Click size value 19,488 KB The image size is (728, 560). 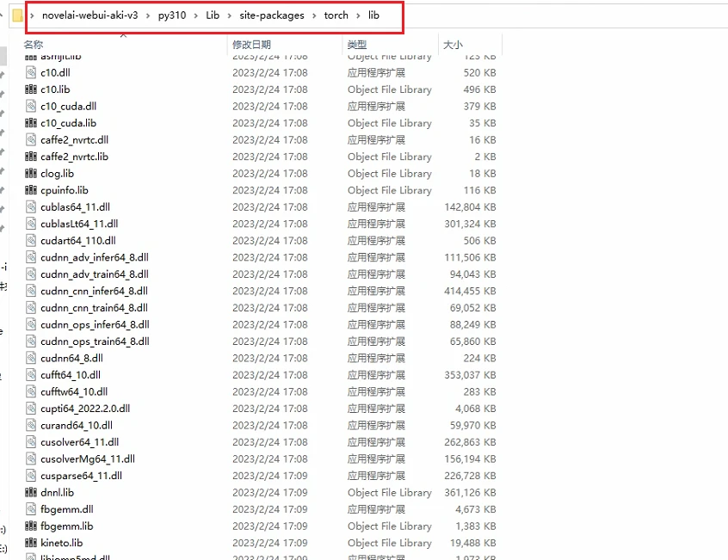472,543
